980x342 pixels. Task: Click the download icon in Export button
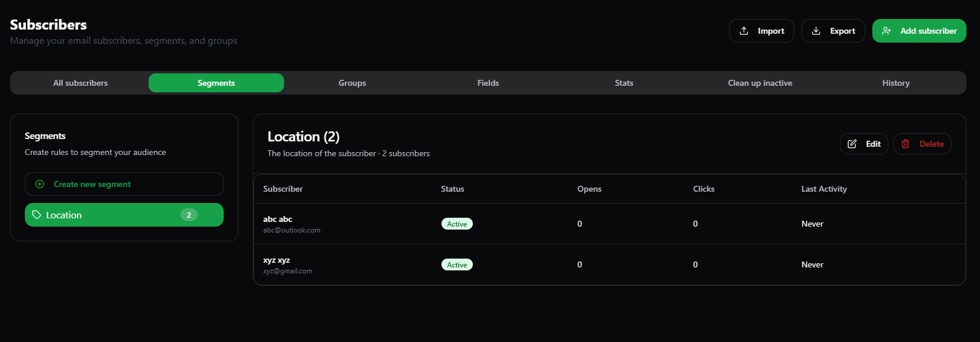(x=816, y=31)
